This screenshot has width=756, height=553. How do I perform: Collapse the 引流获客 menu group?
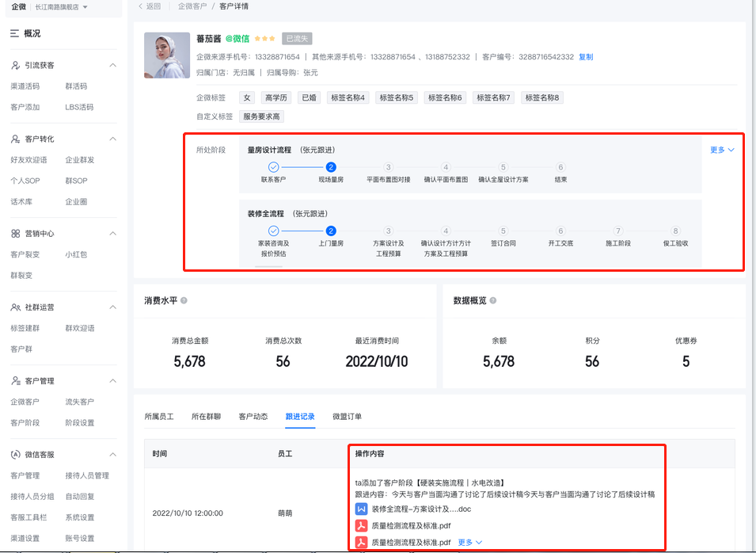click(x=113, y=65)
